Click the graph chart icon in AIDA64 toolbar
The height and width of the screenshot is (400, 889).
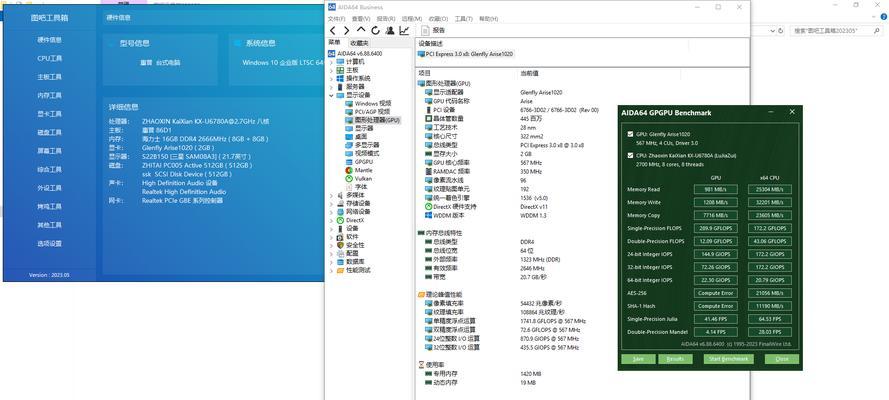[404, 31]
